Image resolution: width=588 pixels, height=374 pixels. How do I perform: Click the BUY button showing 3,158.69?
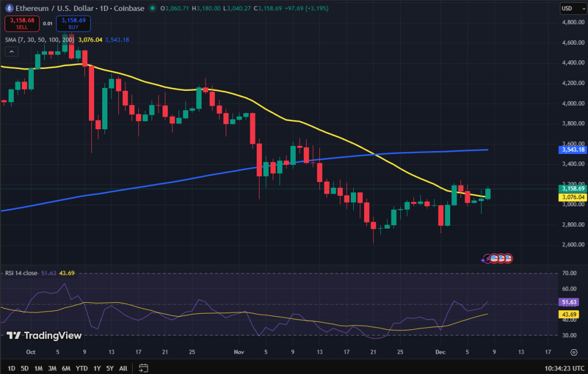tap(73, 23)
